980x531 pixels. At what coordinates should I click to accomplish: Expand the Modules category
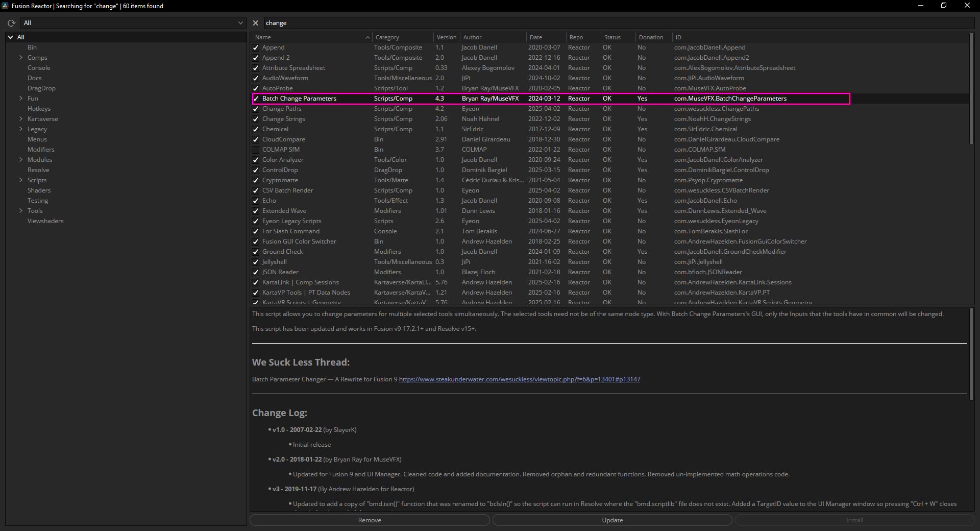(x=21, y=160)
